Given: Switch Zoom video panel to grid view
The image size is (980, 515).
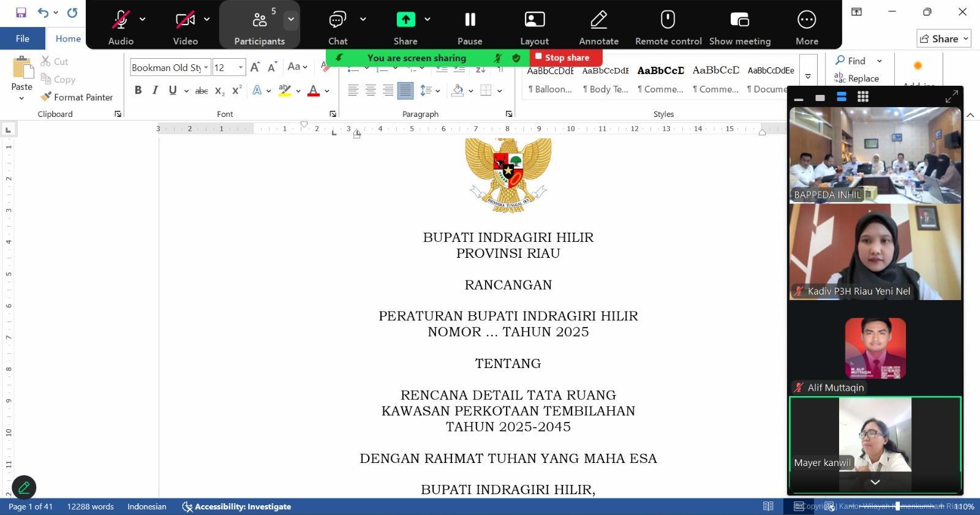Looking at the screenshot, I should click(862, 97).
